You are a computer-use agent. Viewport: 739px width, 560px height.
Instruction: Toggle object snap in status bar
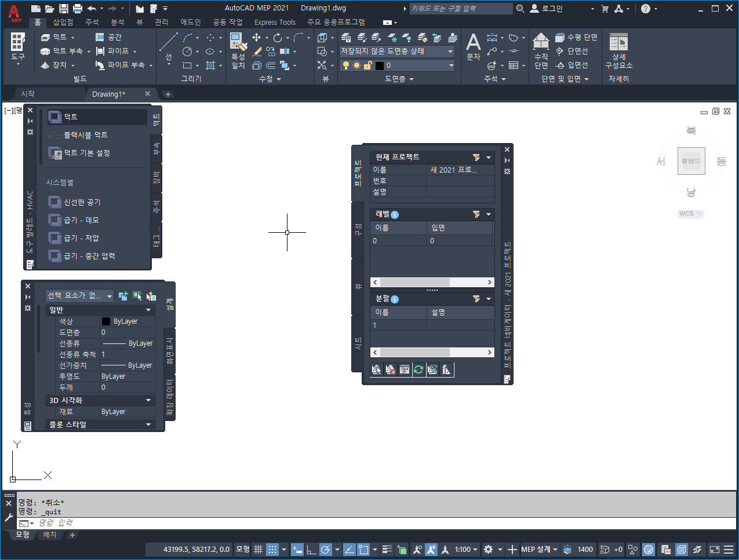point(363,549)
